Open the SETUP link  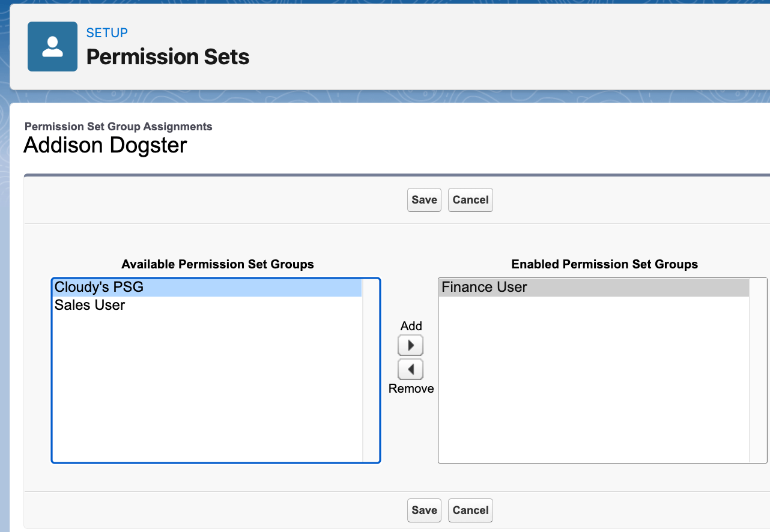click(x=107, y=33)
